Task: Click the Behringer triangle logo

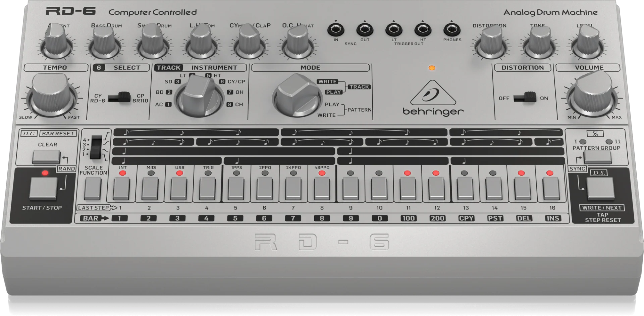Action: pyautogui.click(x=433, y=92)
